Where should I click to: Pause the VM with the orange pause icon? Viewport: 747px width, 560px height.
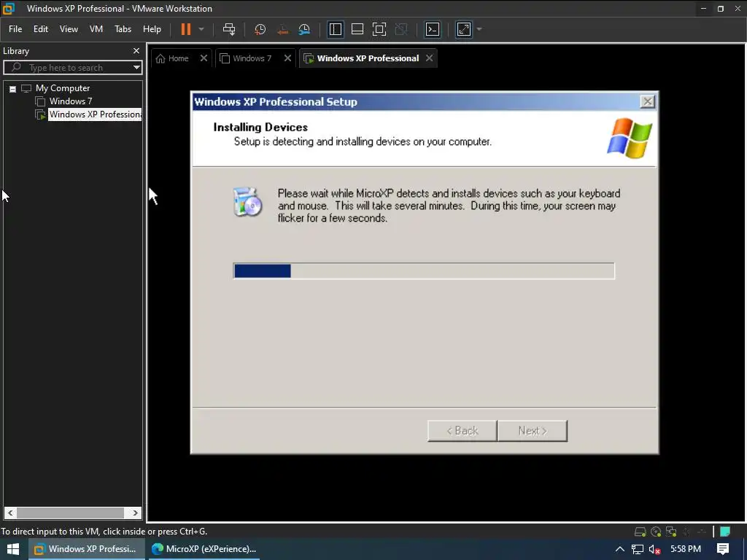pos(186,29)
